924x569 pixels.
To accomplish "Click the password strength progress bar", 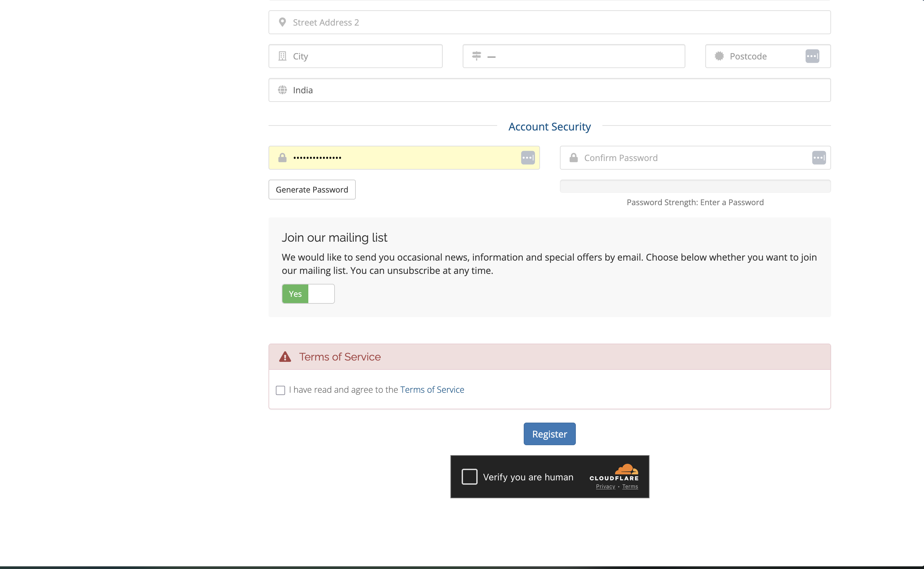I will pos(695,186).
